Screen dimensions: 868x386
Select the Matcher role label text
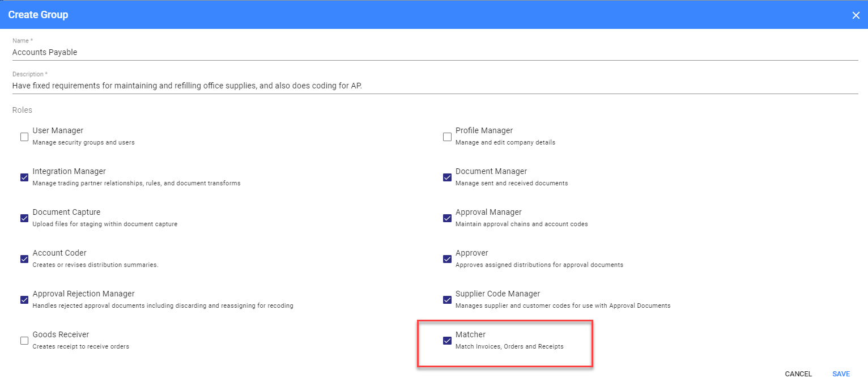470,335
